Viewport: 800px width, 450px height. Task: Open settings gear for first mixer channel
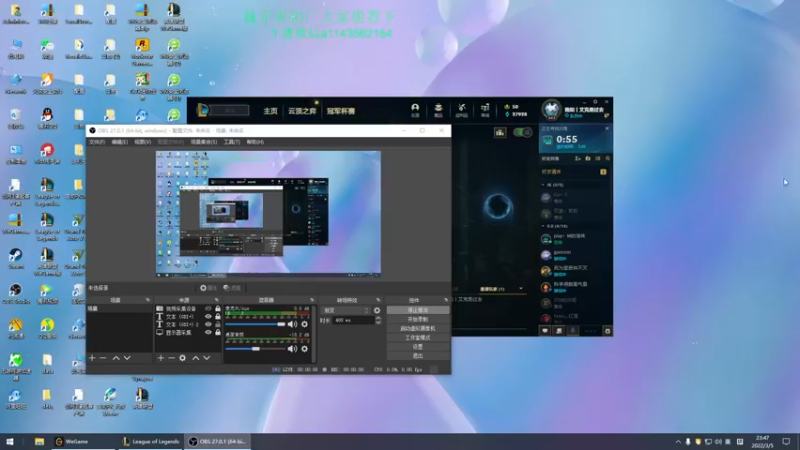tap(305, 324)
